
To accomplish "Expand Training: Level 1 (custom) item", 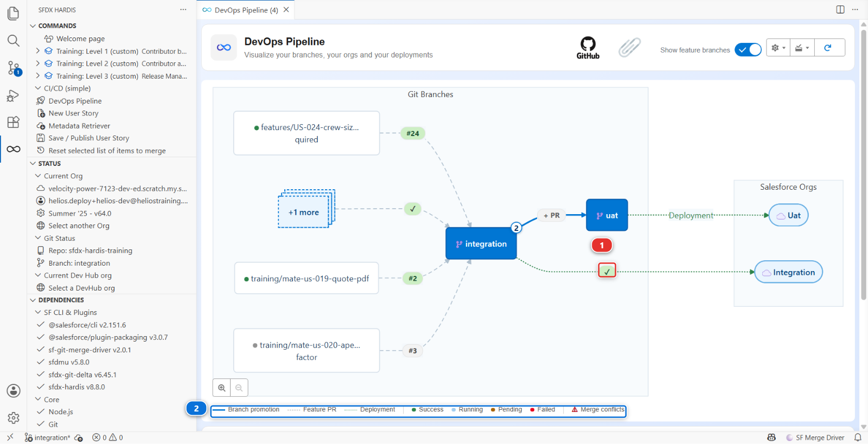I will [38, 51].
